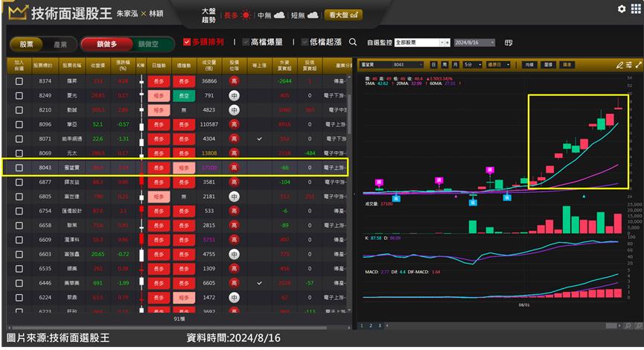Click the 中 position badge for stock 8249
The height and width of the screenshot is (350, 644).
[x=234, y=95]
